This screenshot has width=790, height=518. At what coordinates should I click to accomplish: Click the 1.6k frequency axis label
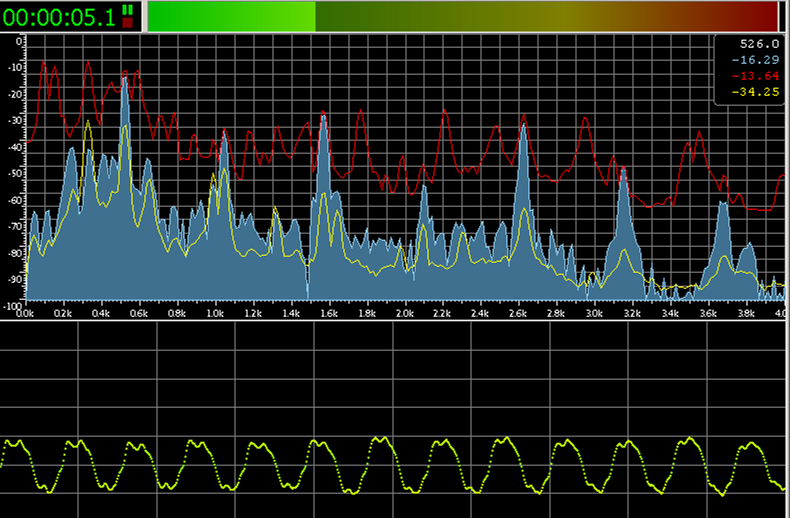328,313
